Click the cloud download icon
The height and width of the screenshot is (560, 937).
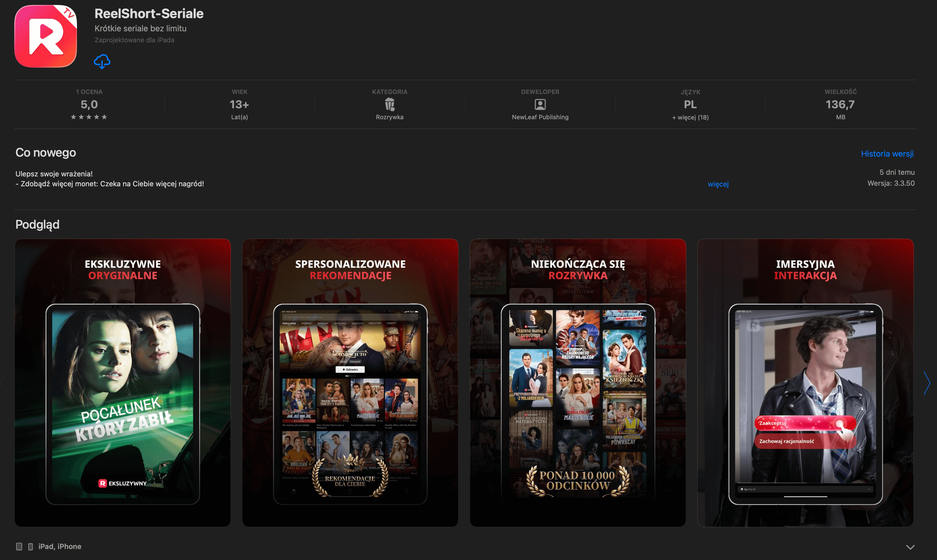coord(102,61)
